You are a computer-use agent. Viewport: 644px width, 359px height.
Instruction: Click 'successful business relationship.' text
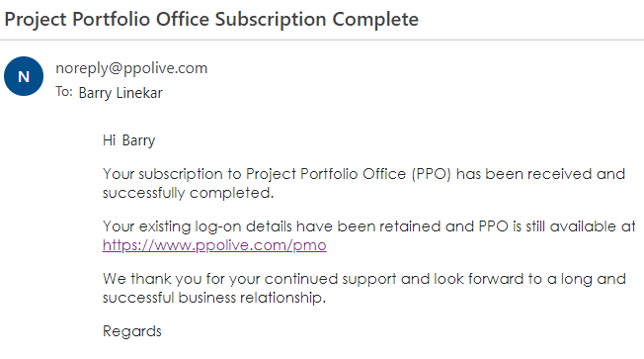pyautogui.click(x=214, y=298)
